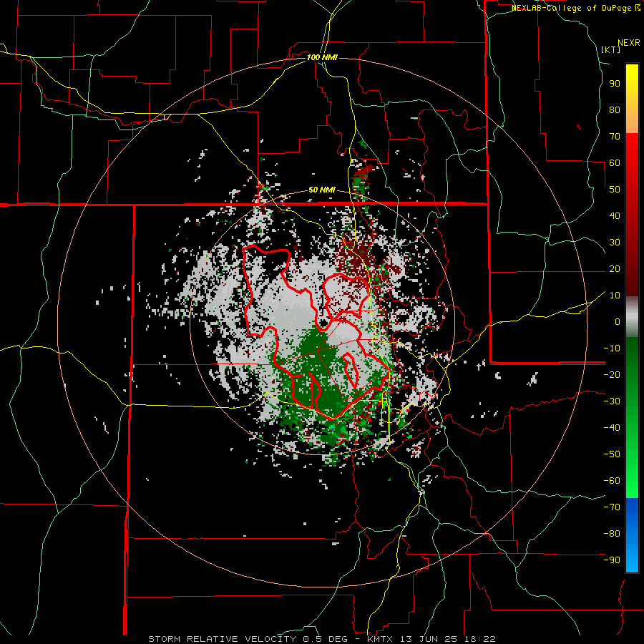This screenshot has height=644, width=644.
Task: Click the positive 50 scale value
Action: (x=615, y=190)
